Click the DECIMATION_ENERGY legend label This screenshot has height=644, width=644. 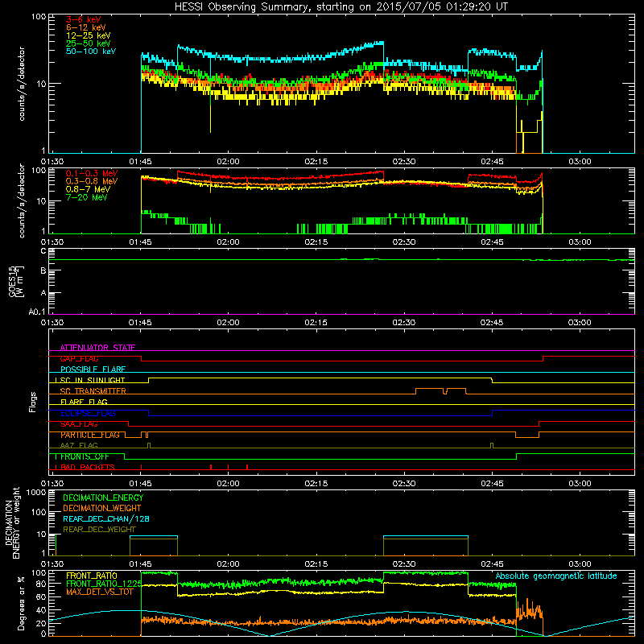pos(103,497)
